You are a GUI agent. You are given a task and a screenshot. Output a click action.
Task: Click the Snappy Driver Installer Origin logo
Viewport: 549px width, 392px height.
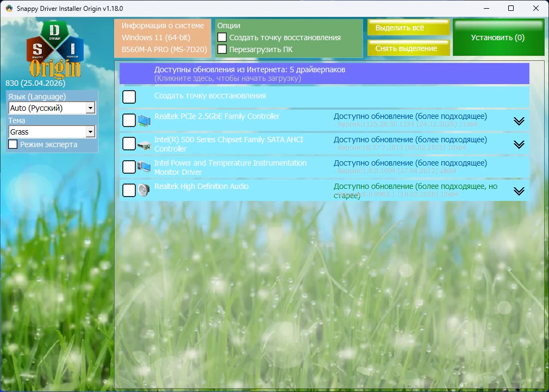[55, 49]
